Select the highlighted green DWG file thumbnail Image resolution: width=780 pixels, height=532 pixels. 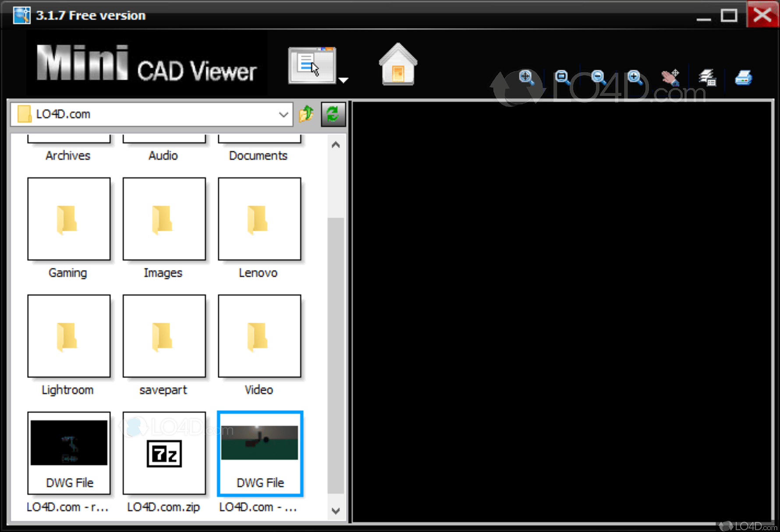pos(260,453)
